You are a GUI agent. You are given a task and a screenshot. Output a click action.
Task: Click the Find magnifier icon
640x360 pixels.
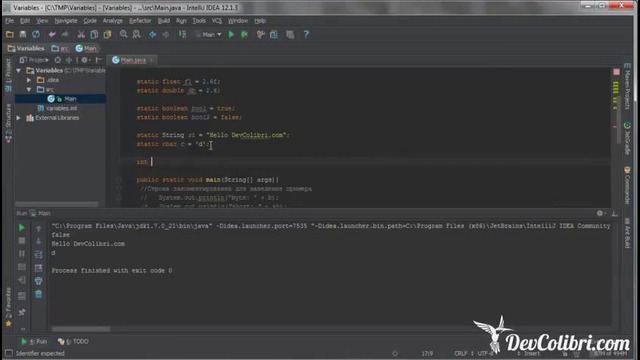123,35
